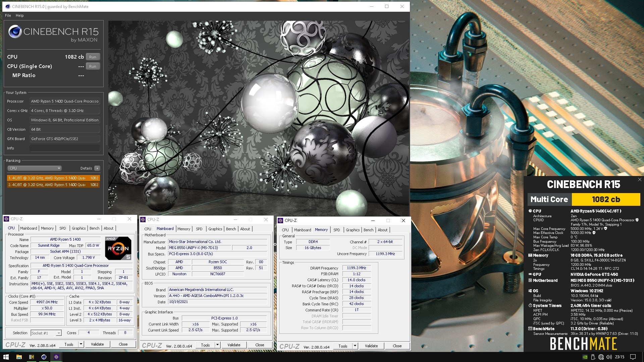Viewport: 644px width, 362px height.
Task: Click the CPU-Z icon in the Memory window title
Action: [280, 221]
